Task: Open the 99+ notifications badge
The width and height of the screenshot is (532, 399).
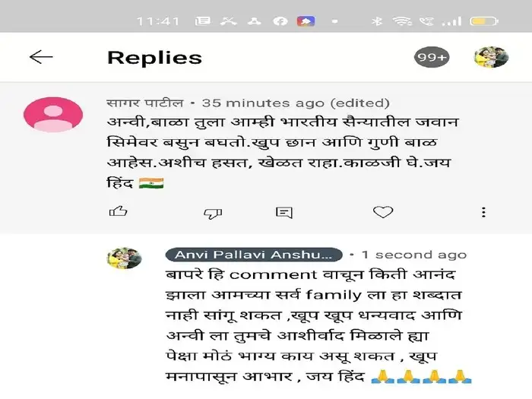Action: (x=431, y=57)
